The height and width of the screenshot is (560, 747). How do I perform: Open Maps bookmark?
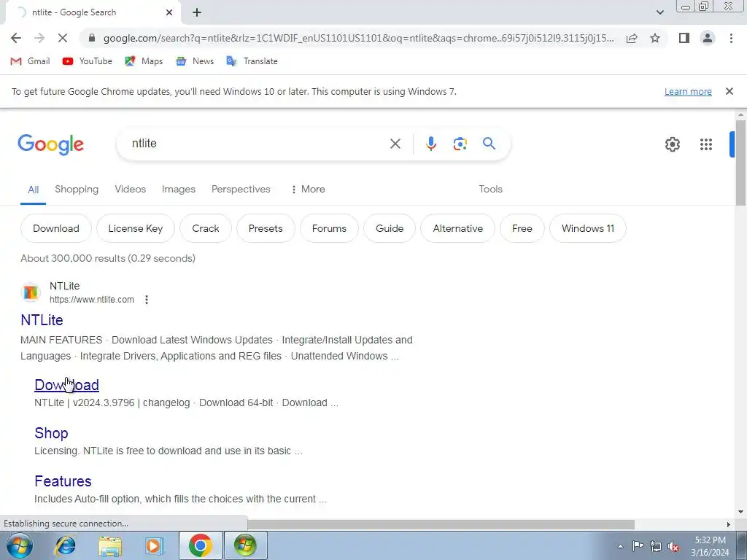144,61
